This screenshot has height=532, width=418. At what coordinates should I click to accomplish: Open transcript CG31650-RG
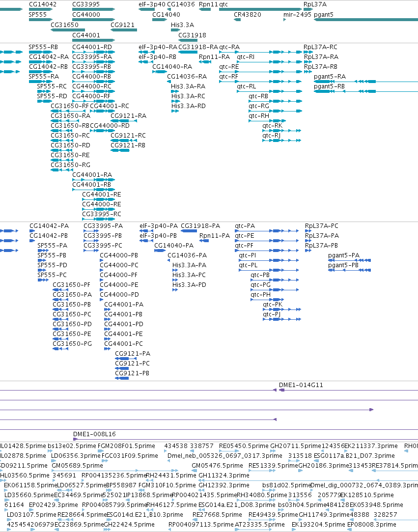point(71,165)
